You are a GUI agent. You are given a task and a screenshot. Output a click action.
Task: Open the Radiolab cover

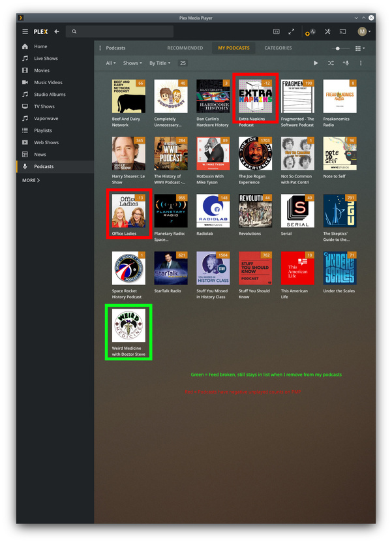(x=213, y=211)
